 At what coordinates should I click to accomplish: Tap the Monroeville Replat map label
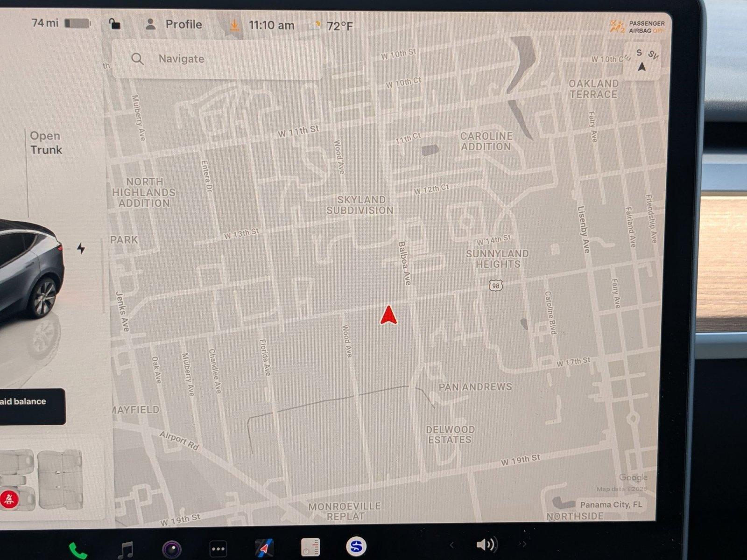(x=345, y=511)
